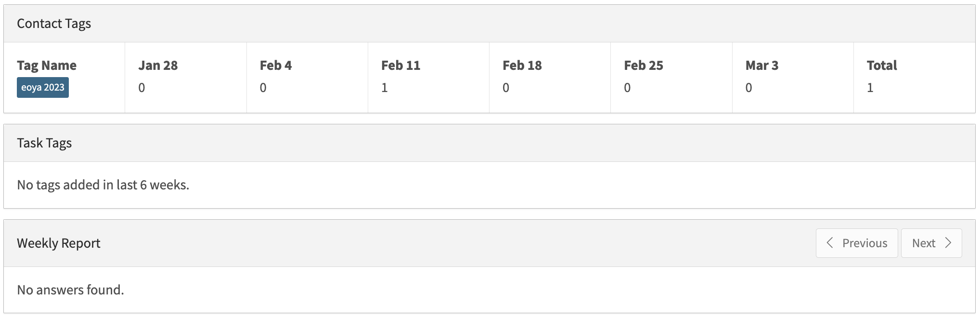Image resolution: width=980 pixels, height=319 pixels.
Task: Click the Feb 11 count value 1
Action: (385, 88)
